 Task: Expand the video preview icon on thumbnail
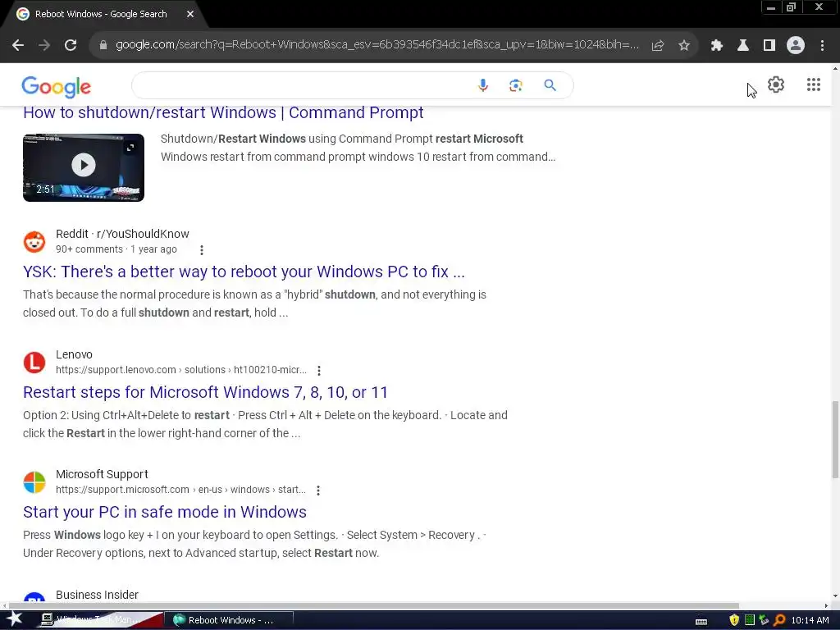pos(130,148)
